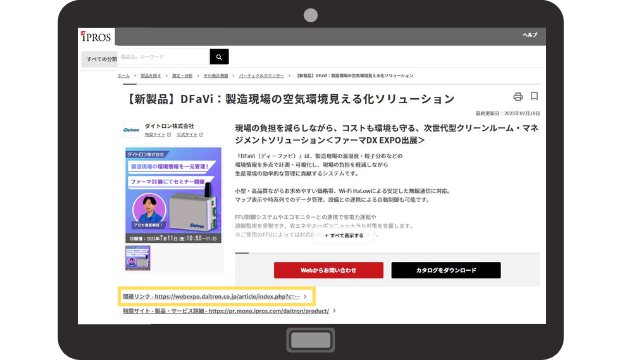Bookmark this product with the bookmark icon
640x360 pixels.
534,96
